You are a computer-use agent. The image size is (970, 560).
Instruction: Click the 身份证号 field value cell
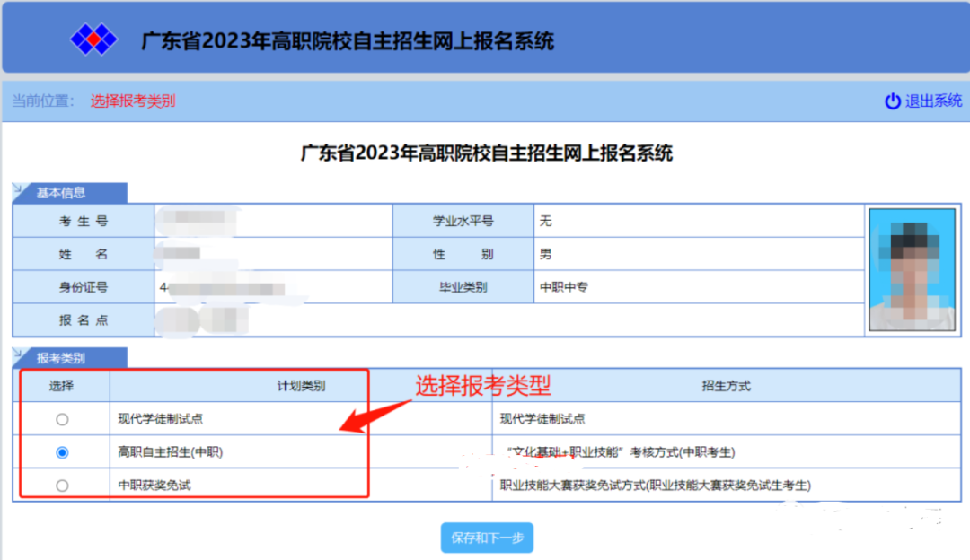click(x=269, y=287)
